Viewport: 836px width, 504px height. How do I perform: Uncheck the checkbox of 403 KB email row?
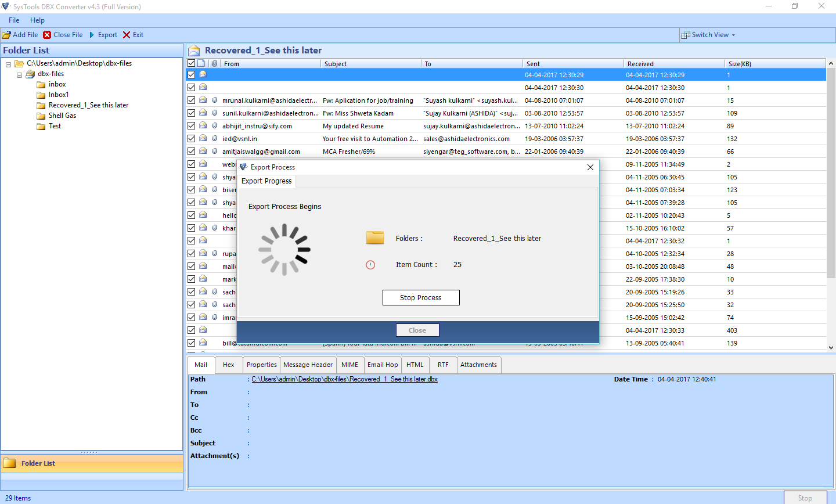191,330
